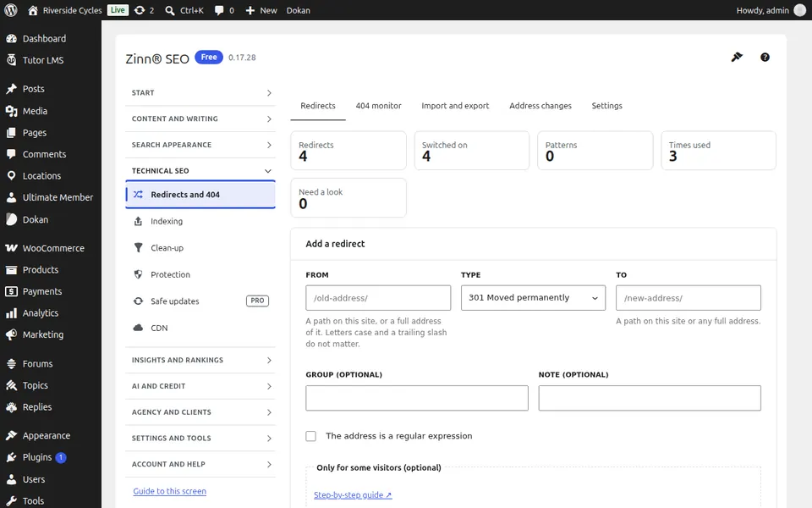Open the help question mark icon
812x508 pixels.
click(765, 57)
